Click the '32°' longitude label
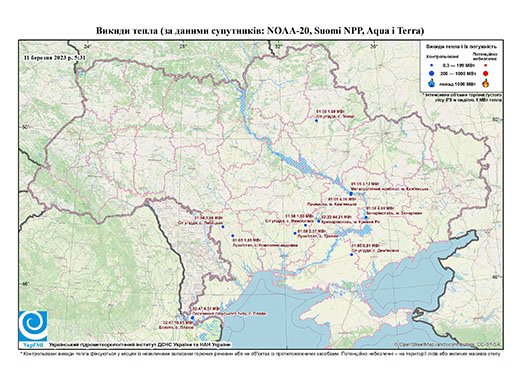520x368 pixels. click(278, 47)
